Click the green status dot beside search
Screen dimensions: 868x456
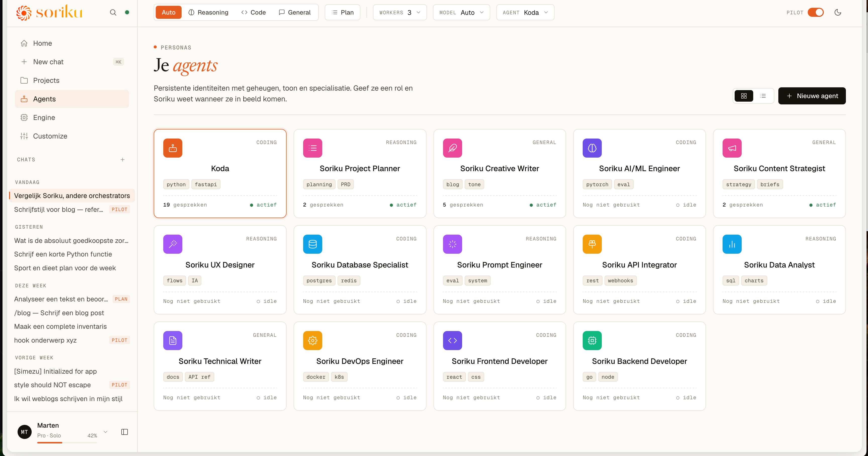127,13
